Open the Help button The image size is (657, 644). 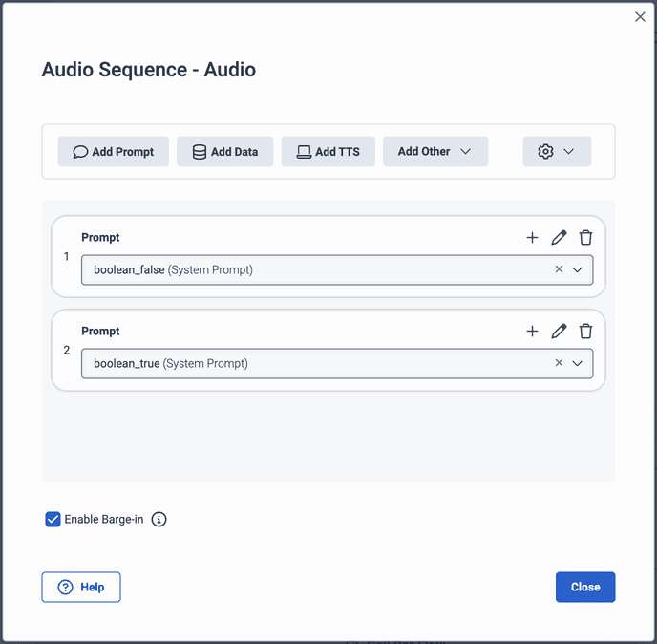click(x=81, y=587)
